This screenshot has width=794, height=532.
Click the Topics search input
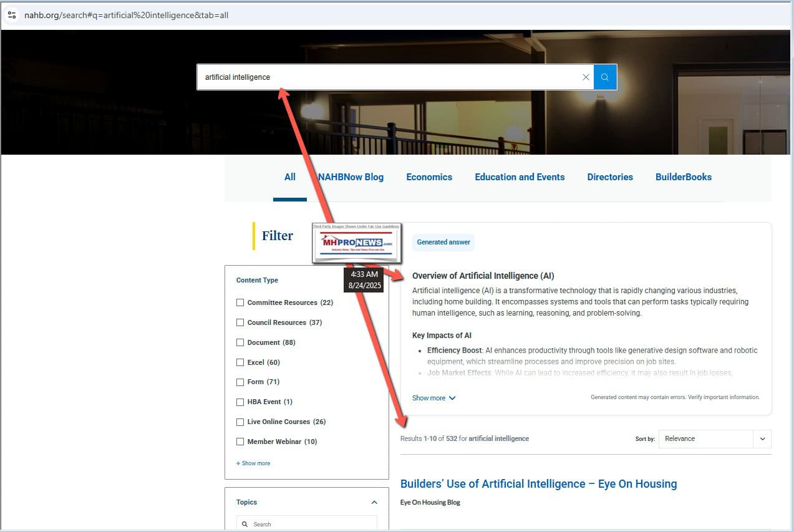[x=307, y=524]
